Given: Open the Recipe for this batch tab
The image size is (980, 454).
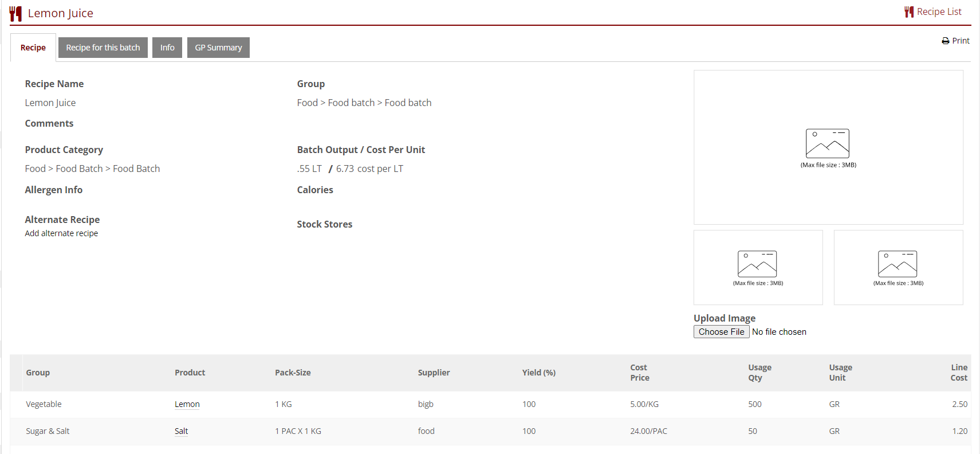Looking at the screenshot, I should tap(103, 48).
